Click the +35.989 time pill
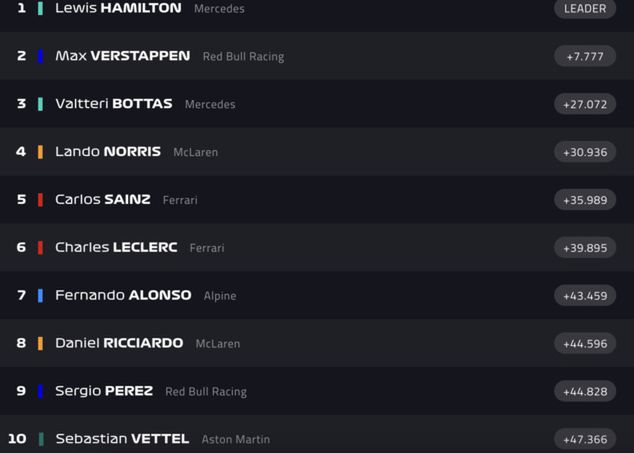This screenshot has width=634, height=453. tap(585, 200)
